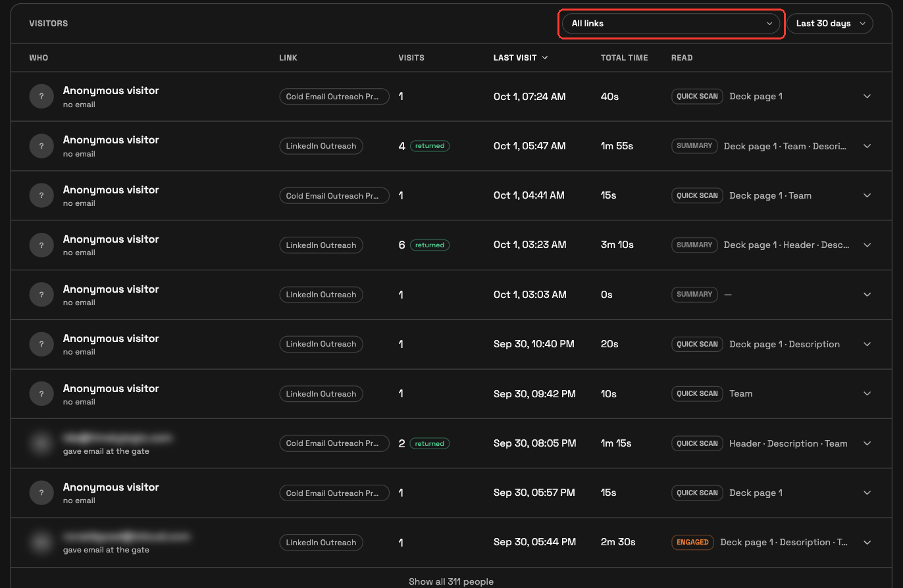Click the QUICK SCAN badge on the 40s row
Screen dimensions: 903x588
(697, 96)
